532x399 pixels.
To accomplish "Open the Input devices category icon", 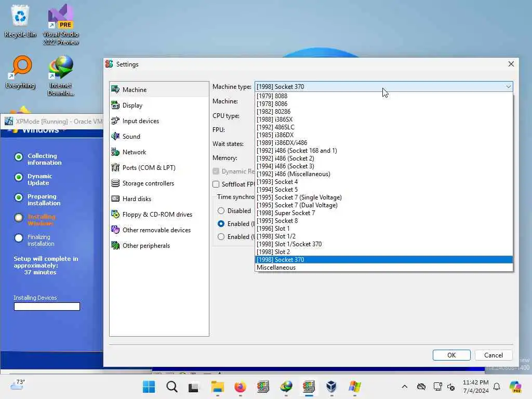I will 115,121.
